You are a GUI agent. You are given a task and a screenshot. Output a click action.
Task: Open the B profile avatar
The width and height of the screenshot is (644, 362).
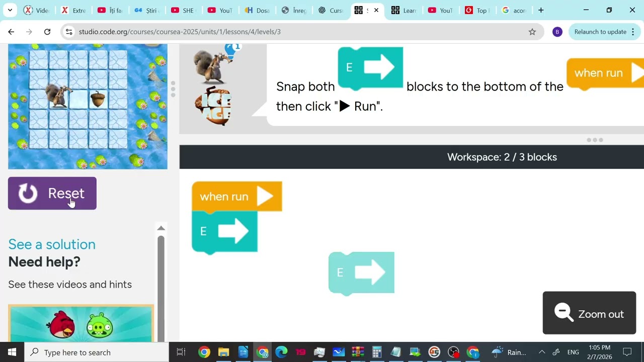point(557,32)
